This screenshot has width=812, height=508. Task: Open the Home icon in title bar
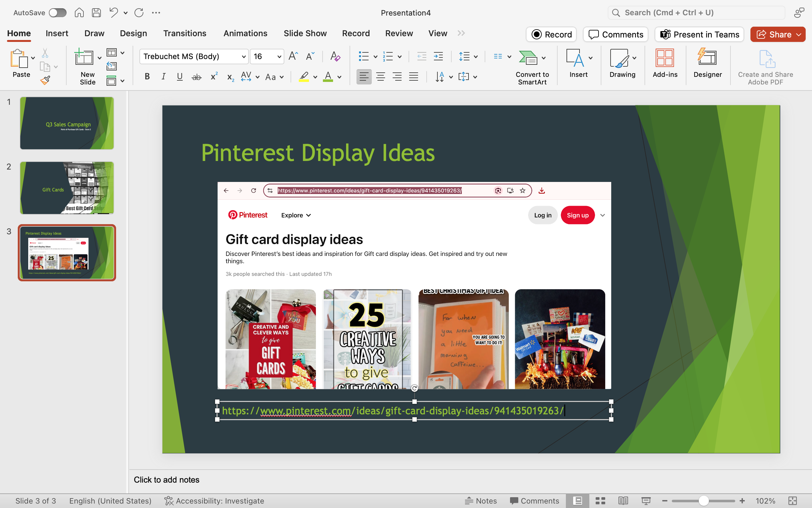79,13
